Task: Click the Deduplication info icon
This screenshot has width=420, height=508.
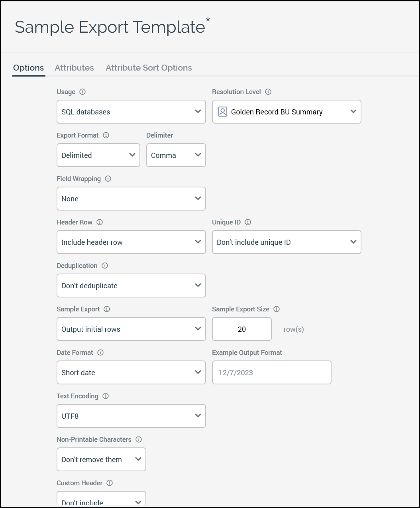Action: 105,266
